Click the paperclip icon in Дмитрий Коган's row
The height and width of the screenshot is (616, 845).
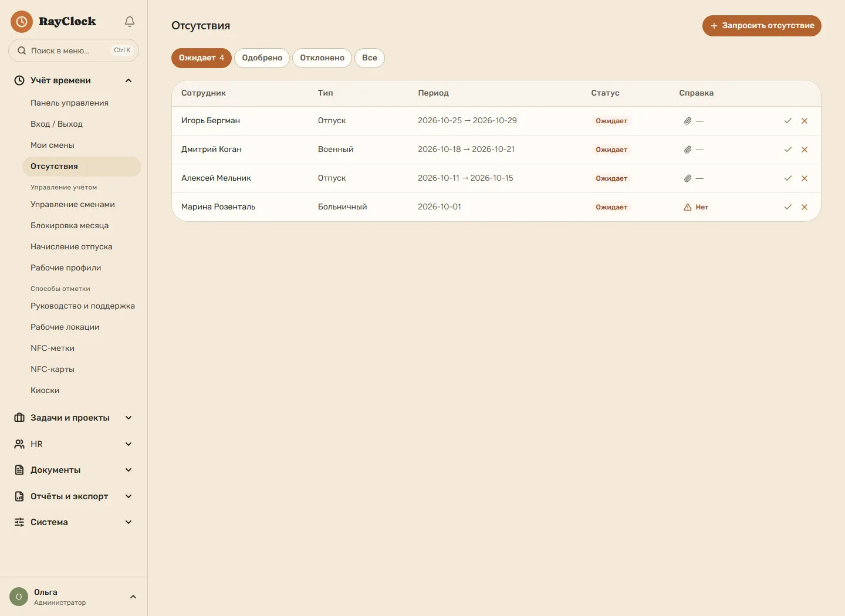tap(688, 150)
